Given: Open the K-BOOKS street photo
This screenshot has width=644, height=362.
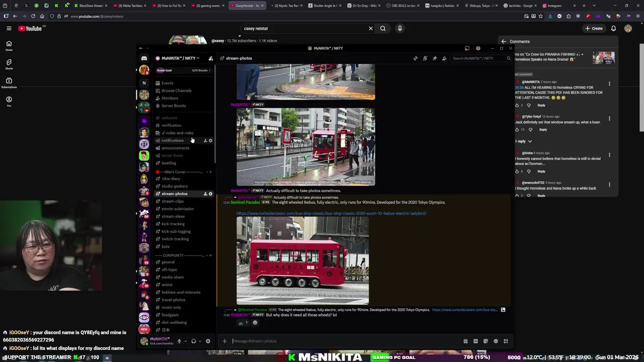Looking at the screenshot, I should pos(305,147).
